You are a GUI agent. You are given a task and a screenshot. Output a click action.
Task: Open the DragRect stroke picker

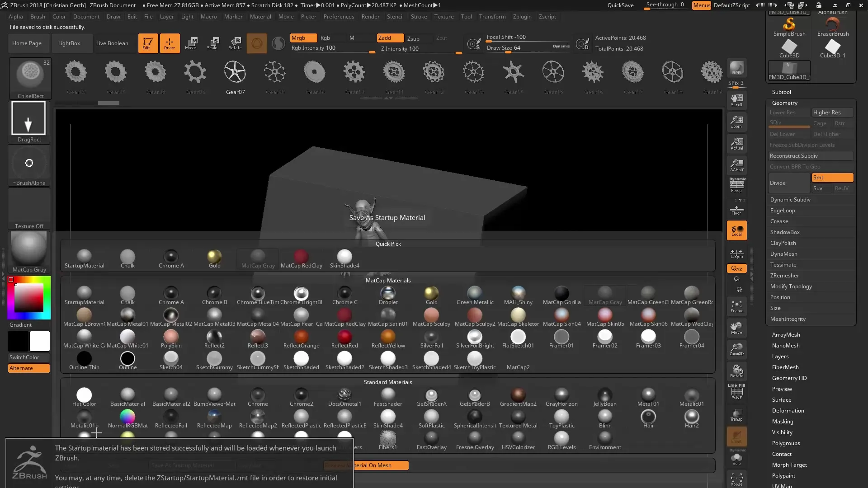tap(29, 122)
